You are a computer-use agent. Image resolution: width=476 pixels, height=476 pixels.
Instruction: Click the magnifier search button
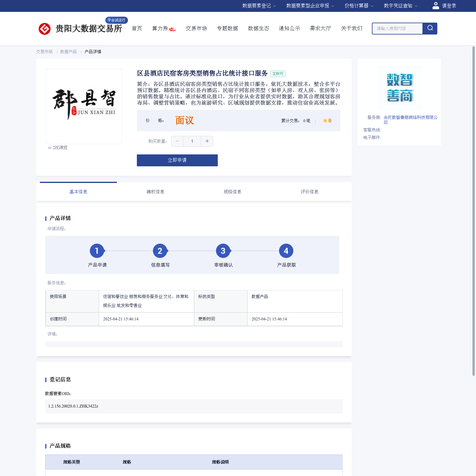pyautogui.click(x=430, y=28)
